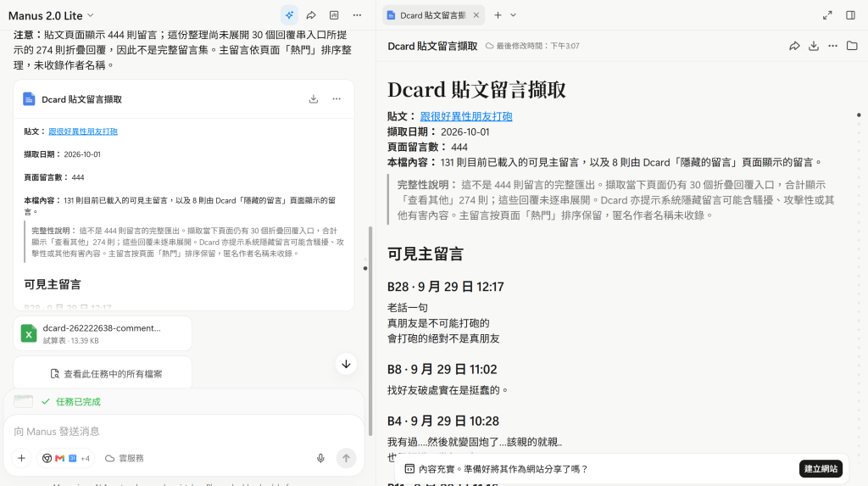
Task: Click the B4 · 9 月 29 日 10:28 comment heading
Action: [442, 422]
